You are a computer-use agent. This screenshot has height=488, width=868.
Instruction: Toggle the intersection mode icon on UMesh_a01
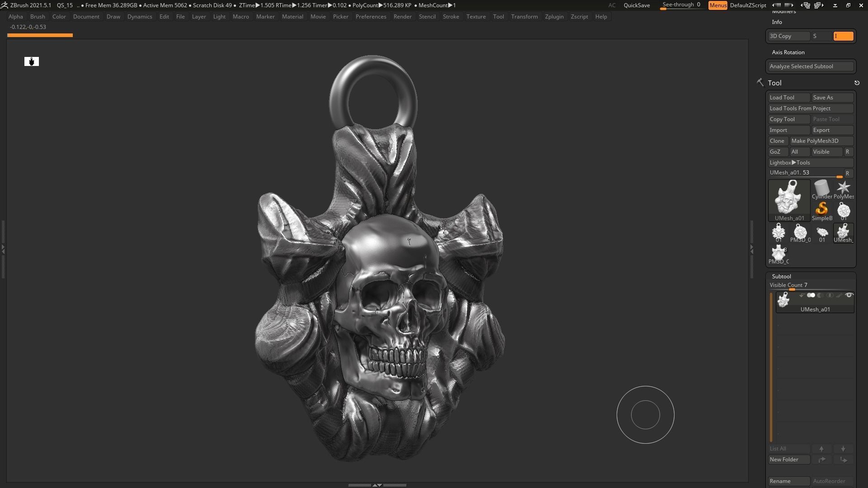pos(830,296)
